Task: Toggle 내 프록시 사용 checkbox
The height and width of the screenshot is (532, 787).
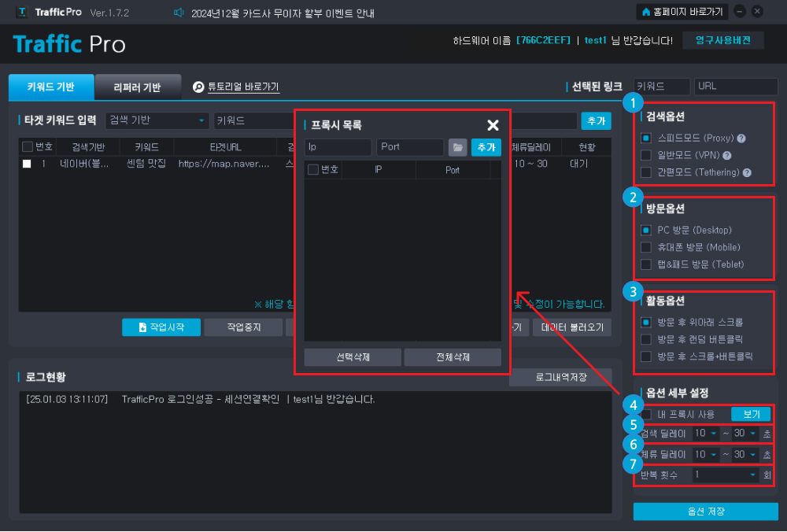Action: coord(646,415)
